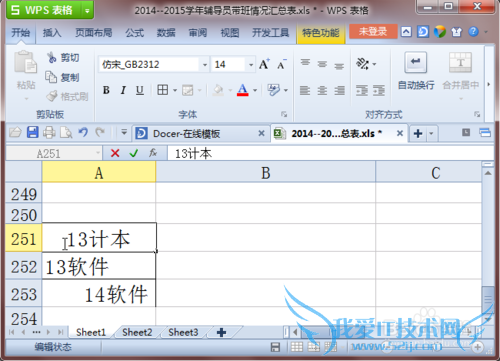Click the print icon
The height and width of the screenshot is (361, 500).
click(x=49, y=133)
